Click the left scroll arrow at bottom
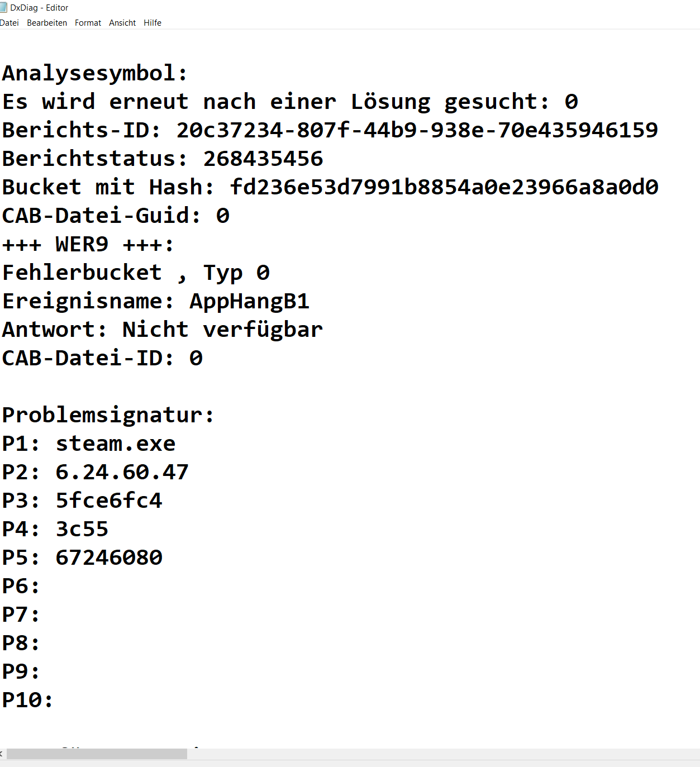This screenshot has width=700, height=767. 2,754
